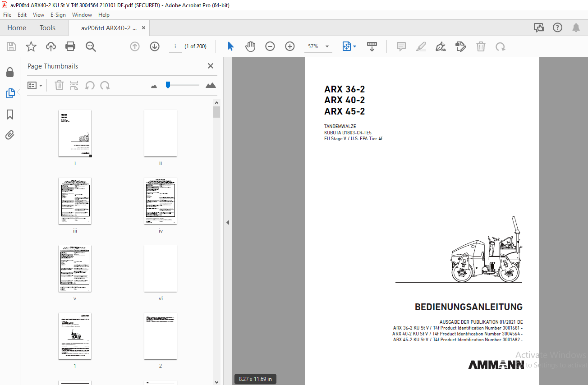Screen dimensions: 588x385
Task: Open the Help menu
Action: point(104,15)
